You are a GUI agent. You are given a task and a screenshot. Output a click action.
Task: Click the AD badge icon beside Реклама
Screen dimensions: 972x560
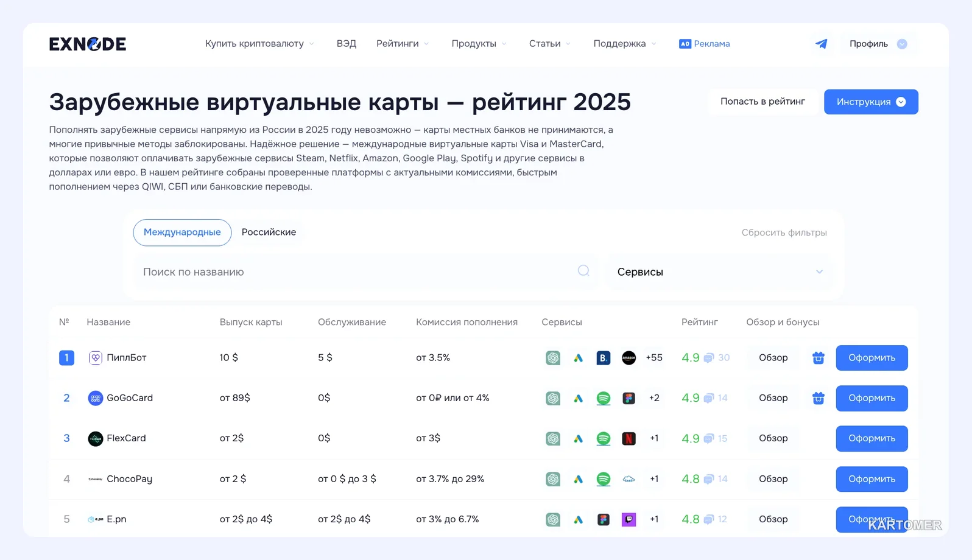pyautogui.click(x=685, y=44)
